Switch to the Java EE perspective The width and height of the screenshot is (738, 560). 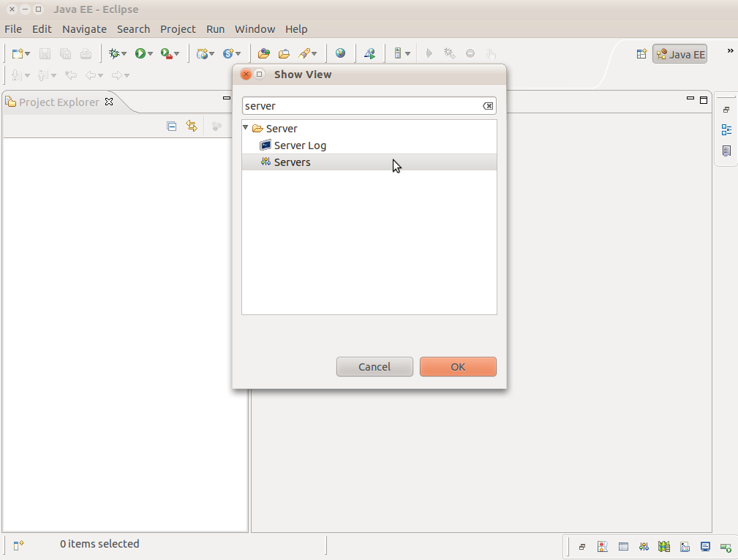pyautogui.click(x=680, y=54)
